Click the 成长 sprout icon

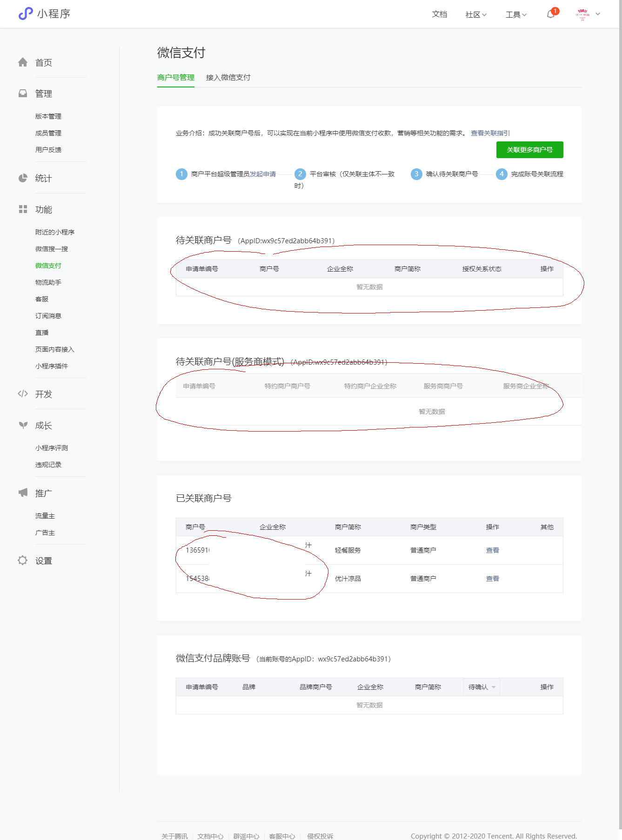[23, 425]
